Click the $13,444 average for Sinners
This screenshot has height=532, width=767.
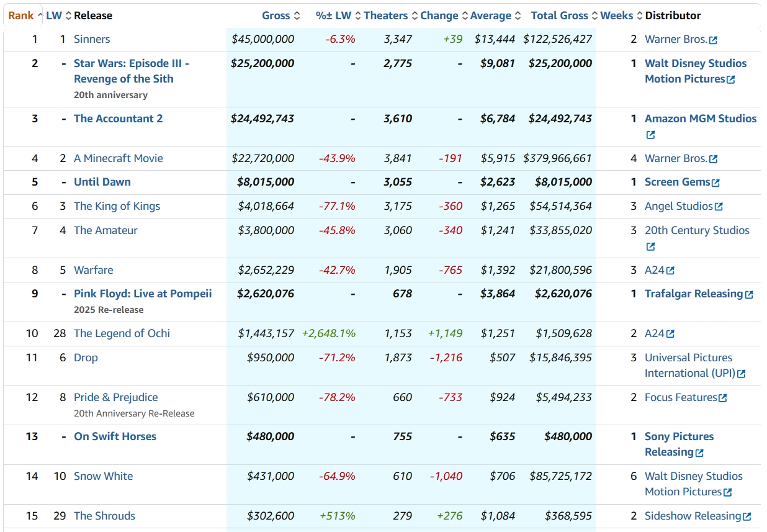coord(495,39)
